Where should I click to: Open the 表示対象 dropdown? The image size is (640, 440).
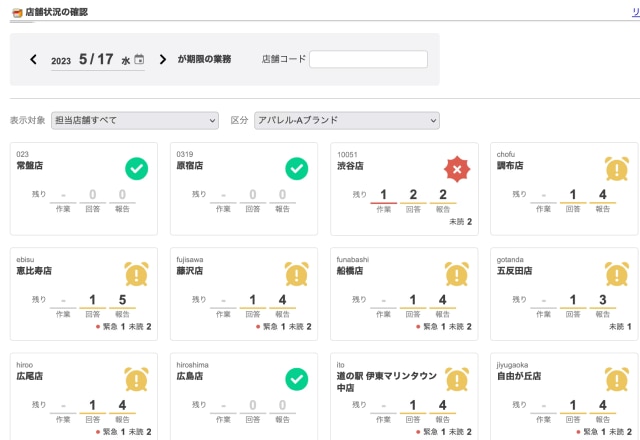[x=134, y=121]
